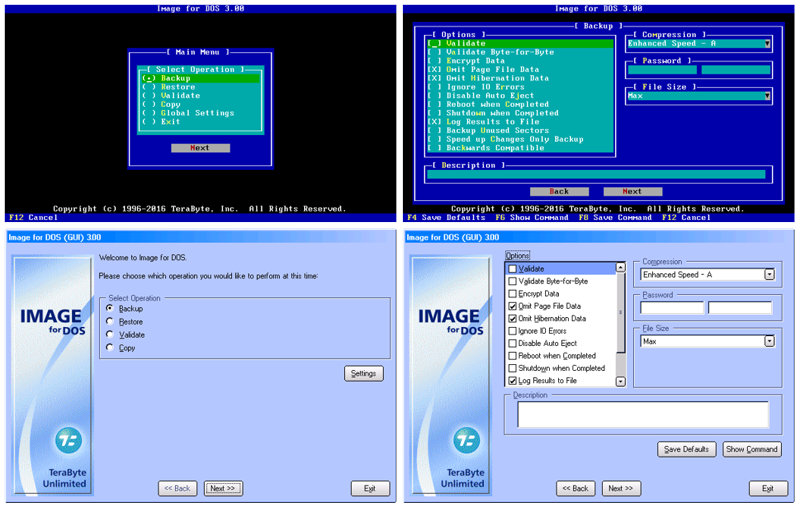The width and height of the screenshot is (800, 509).
Task: Click F12 Cancel in the Main Menu status bar
Action: pos(33,217)
